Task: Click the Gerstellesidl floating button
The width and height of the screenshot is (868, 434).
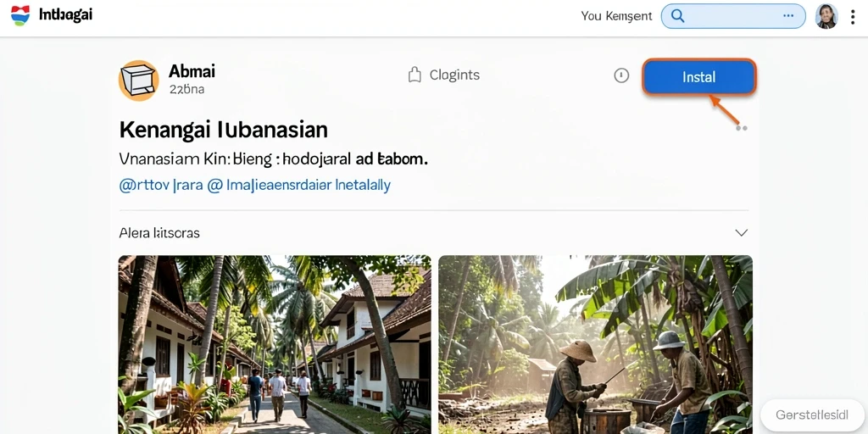Action: 812,415
